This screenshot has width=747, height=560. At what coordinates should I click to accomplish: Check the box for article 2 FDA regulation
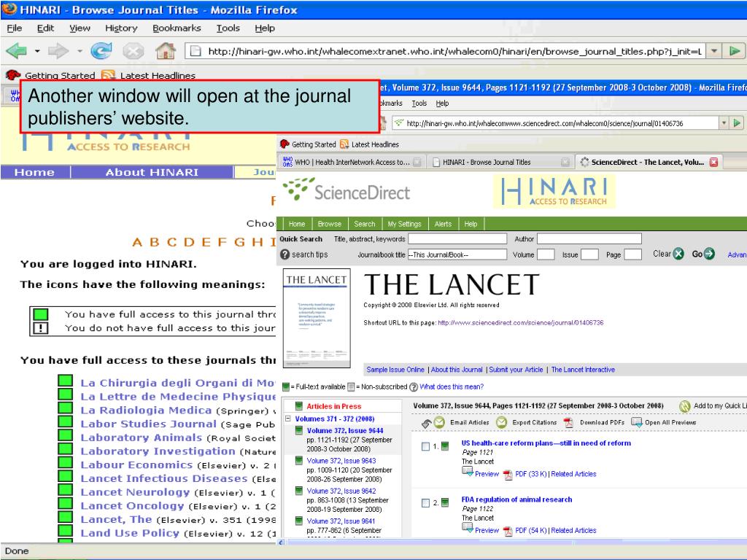click(x=425, y=503)
